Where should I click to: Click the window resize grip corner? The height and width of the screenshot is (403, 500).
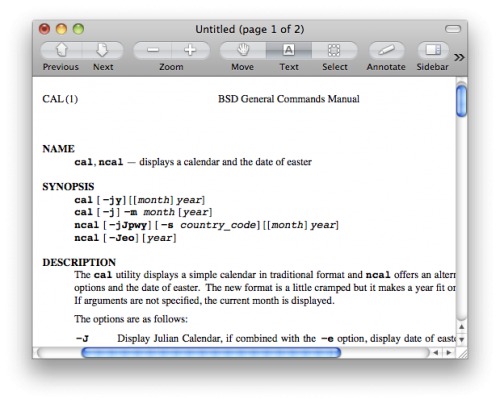pos(462,352)
